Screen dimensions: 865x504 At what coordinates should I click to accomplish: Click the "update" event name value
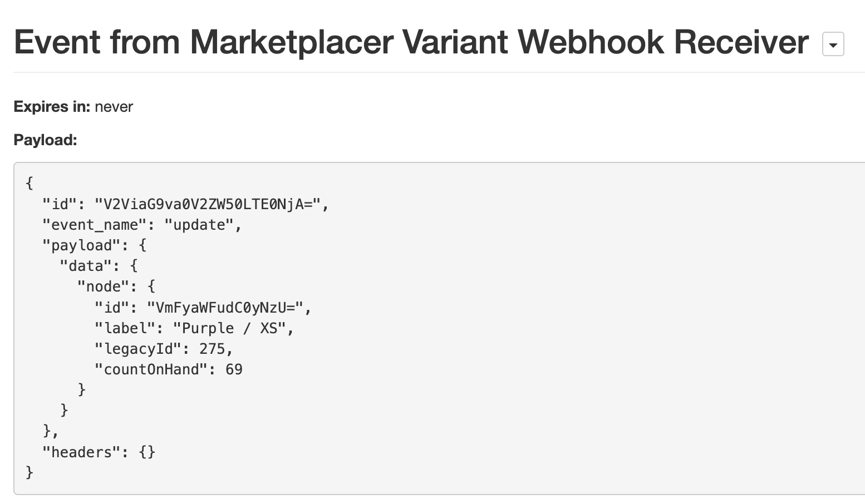pyautogui.click(x=199, y=225)
